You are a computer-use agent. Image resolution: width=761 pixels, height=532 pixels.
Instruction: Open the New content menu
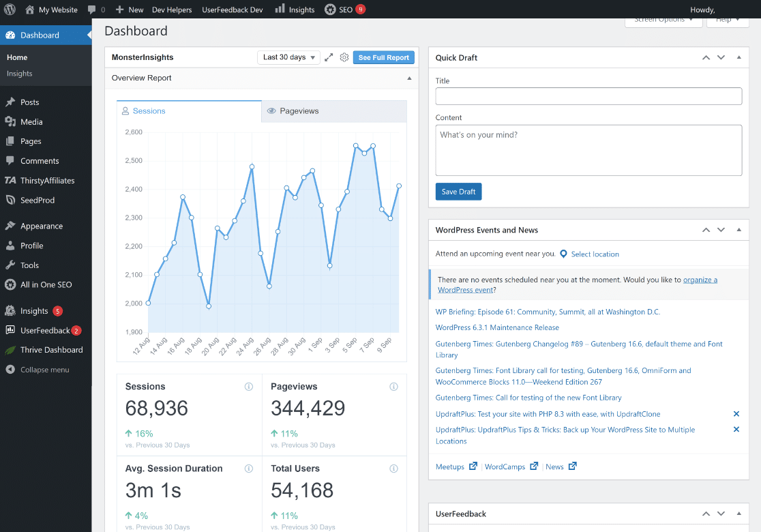click(x=130, y=10)
